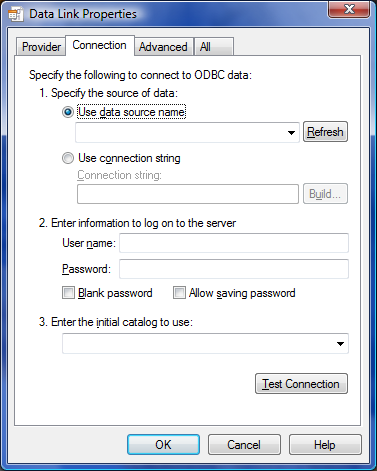The image size is (377, 471).
Task: Select the Use data source name radio button
Action: coord(68,112)
